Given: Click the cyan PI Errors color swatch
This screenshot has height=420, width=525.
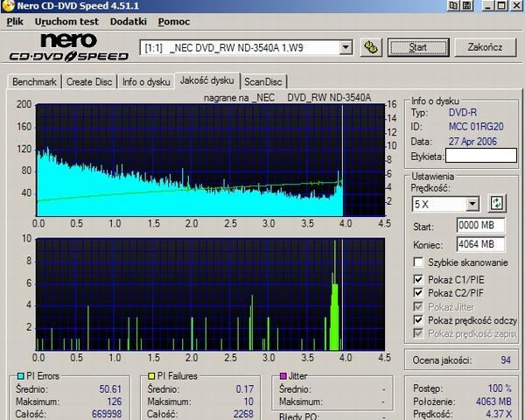Looking at the screenshot, I should (x=20, y=376).
